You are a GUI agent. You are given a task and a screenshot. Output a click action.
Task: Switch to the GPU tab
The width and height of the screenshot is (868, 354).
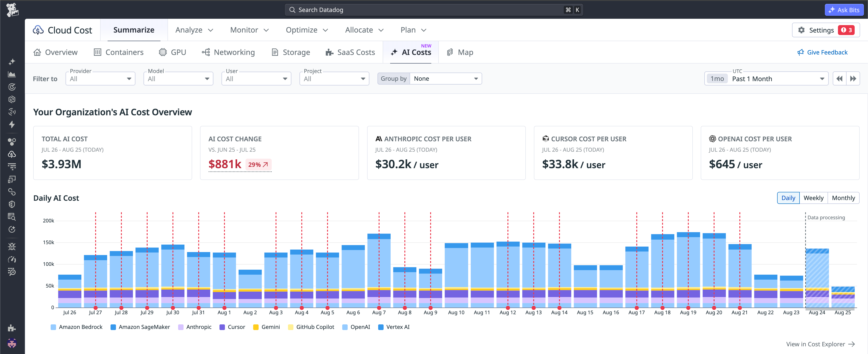(172, 52)
